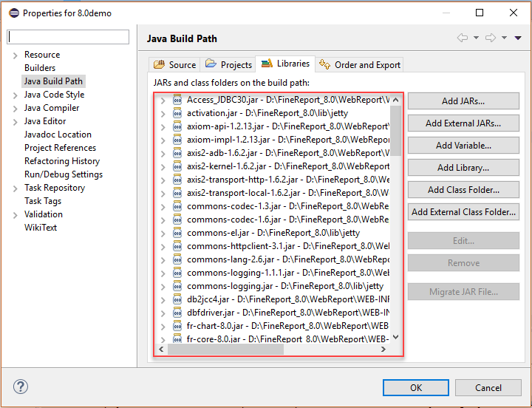Select the fr-chart-8.0.jar row text
The height and width of the screenshot is (408, 532).
coord(287,326)
